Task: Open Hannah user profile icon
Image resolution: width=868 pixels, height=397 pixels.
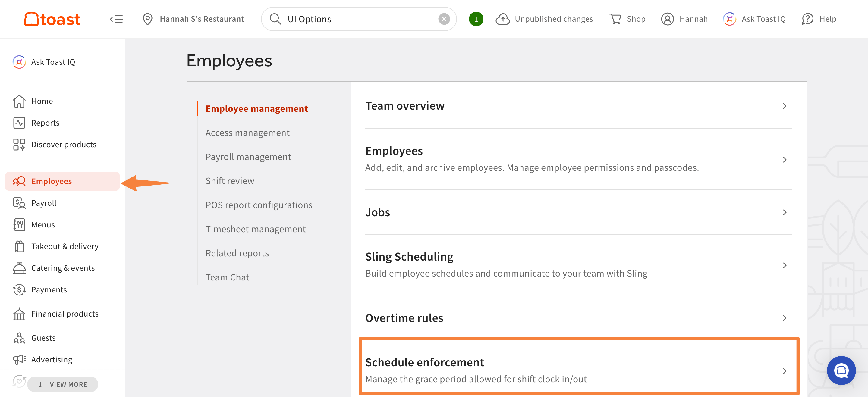Action: coord(667,19)
